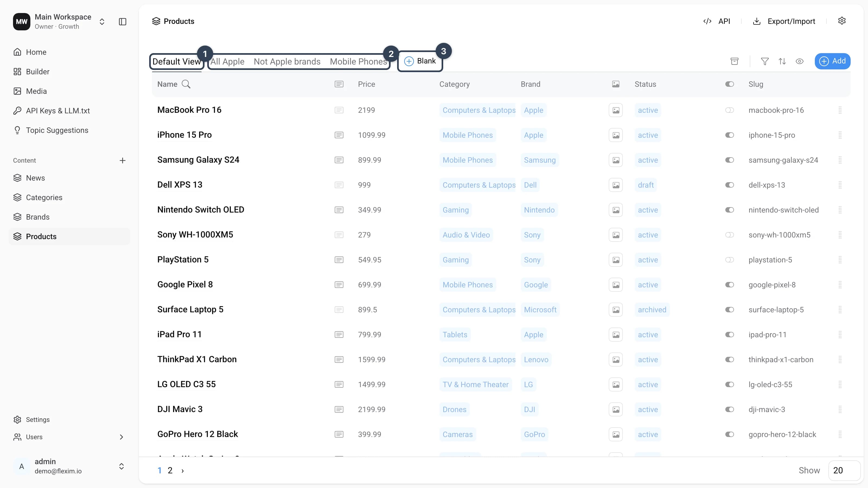Open image icon for MacBook Pro 16
Viewport: 868px width, 488px height.
tap(616, 110)
